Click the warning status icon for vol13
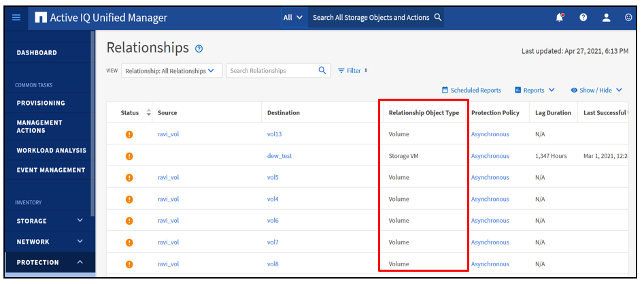Image resolution: width=644 pixels, height=284 pixels. 129,134
